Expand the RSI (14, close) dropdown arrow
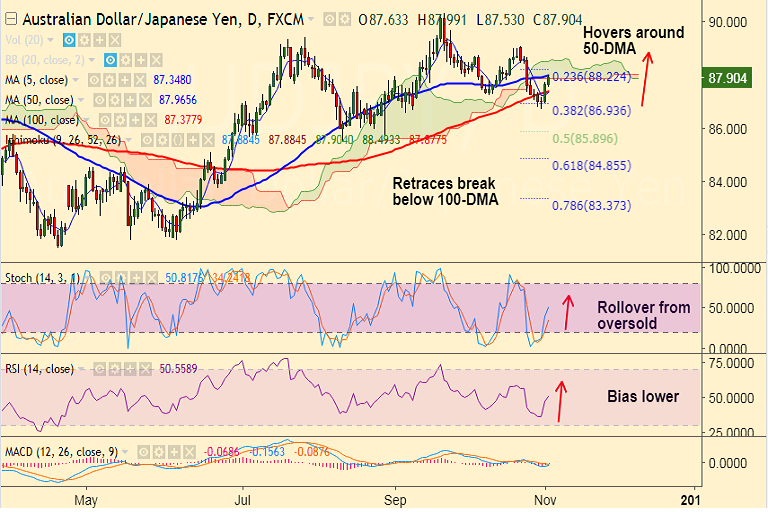The height and width of the screenshot is (512, 768). (x=81, y=369)
